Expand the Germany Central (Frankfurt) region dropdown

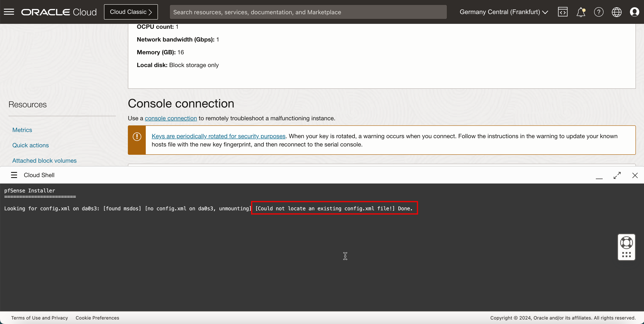click(x=504, y=12)
